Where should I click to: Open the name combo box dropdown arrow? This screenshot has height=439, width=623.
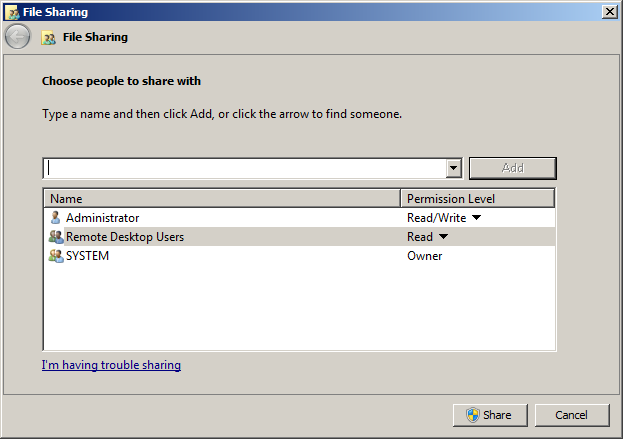point(453,169)
